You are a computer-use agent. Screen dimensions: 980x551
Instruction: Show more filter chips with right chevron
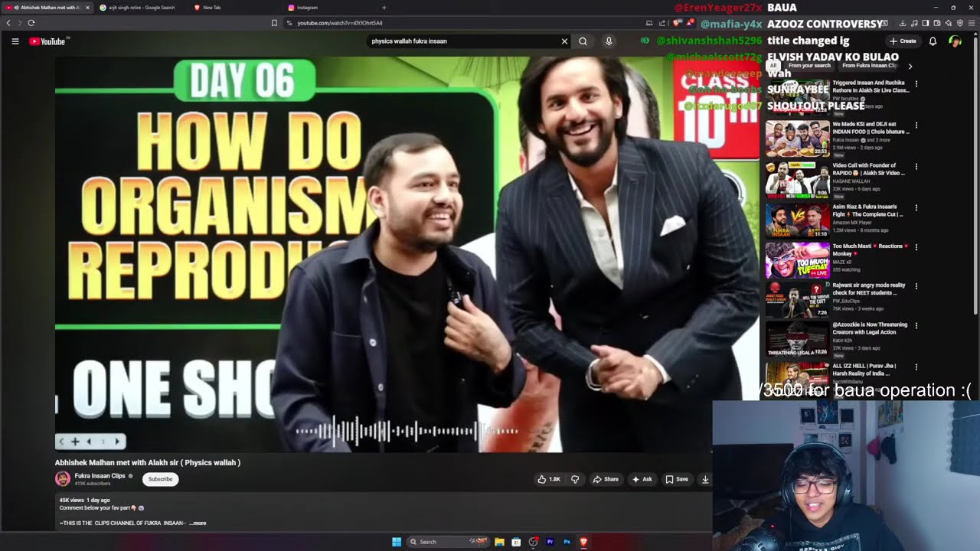[x=910, y=66]
